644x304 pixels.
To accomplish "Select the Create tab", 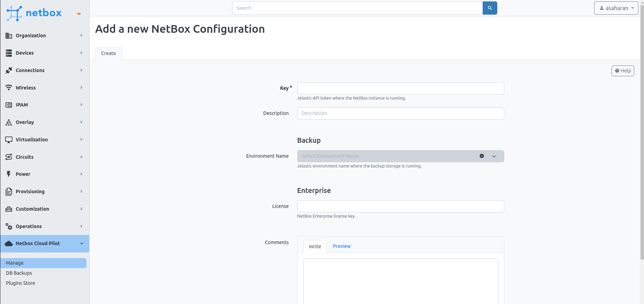I will [108, 53].
